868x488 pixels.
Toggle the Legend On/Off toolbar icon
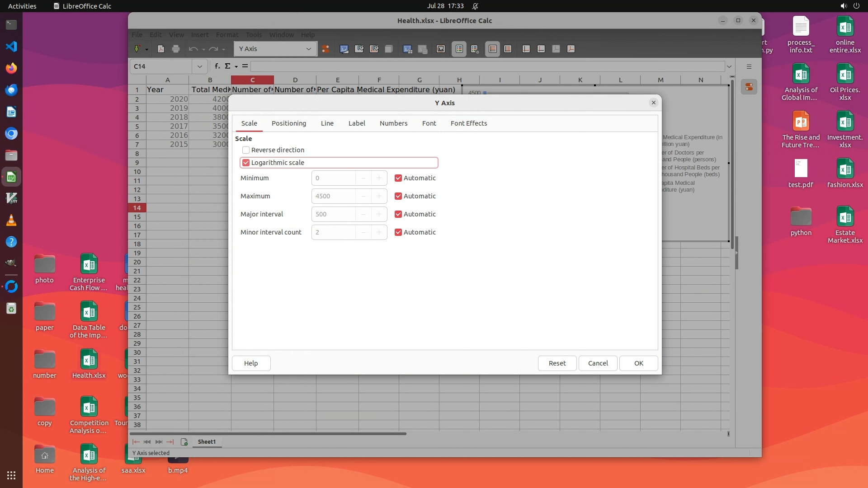click(459, 49)
